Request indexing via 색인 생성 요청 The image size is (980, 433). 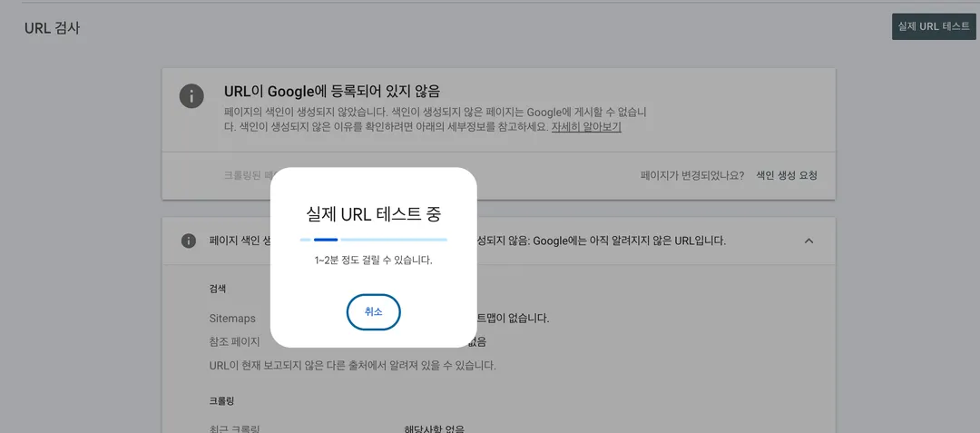pyautogui.click(x=786, y=175)
